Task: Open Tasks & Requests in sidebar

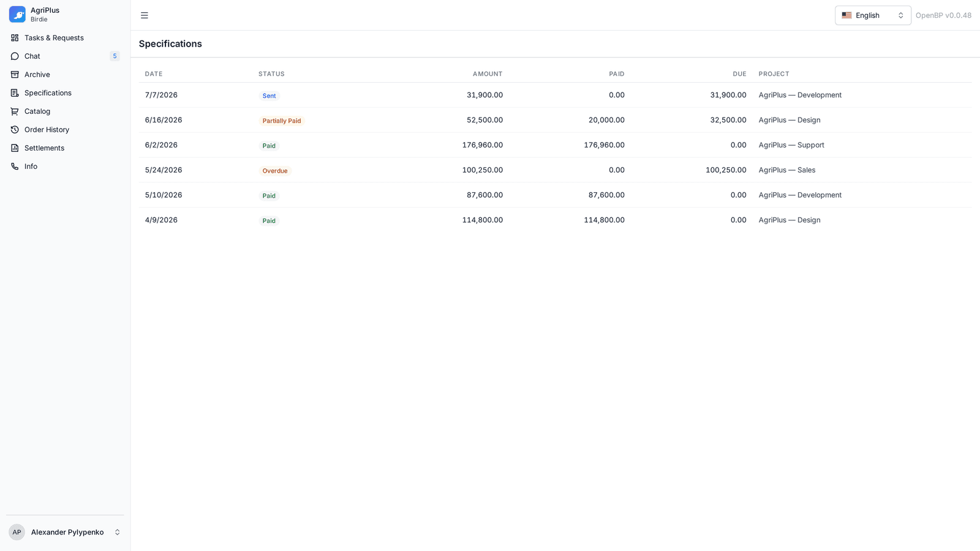Action: click(65, 38)
